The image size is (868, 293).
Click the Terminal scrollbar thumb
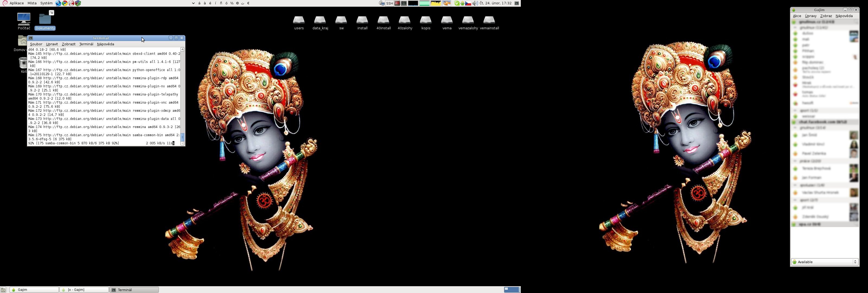click(182, 137)
